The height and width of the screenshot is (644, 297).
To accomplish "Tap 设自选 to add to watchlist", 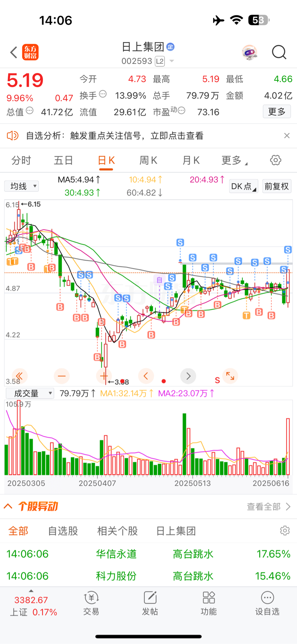I will coord(267,603).
